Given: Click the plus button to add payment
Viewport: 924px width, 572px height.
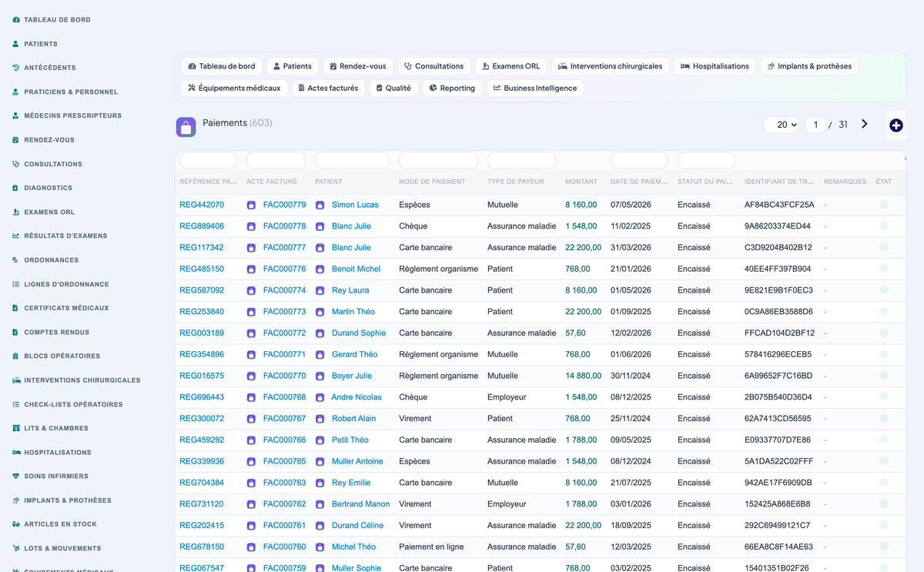Looking at the screenshot, I should tap(896, 125).
